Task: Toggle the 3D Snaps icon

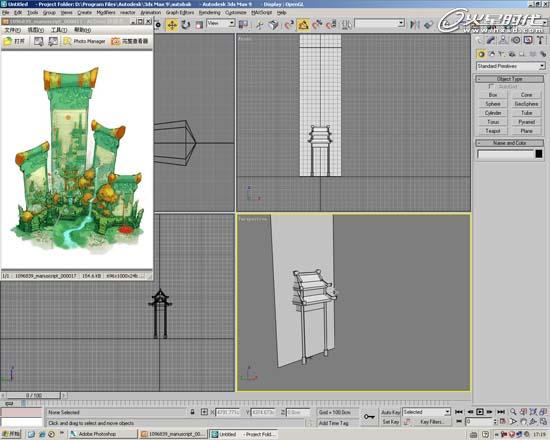Action: [x=289, y=25]
